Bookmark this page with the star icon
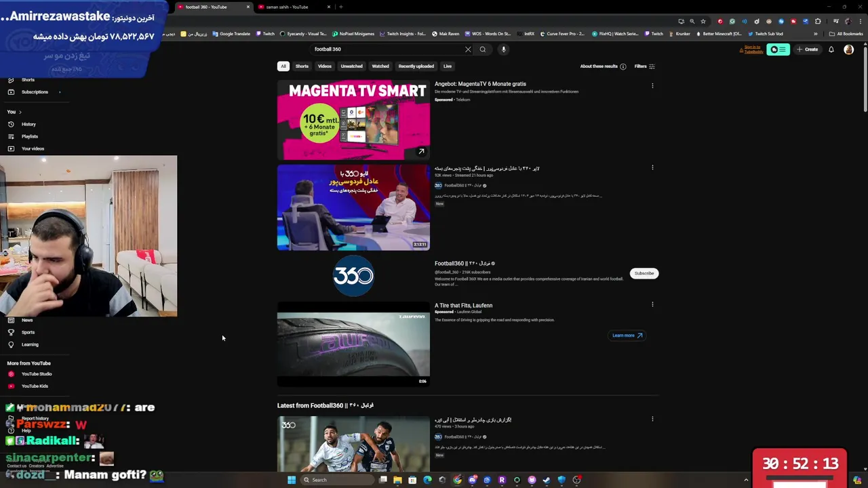Viewport: 868px width, 488px height. [703, 21]
